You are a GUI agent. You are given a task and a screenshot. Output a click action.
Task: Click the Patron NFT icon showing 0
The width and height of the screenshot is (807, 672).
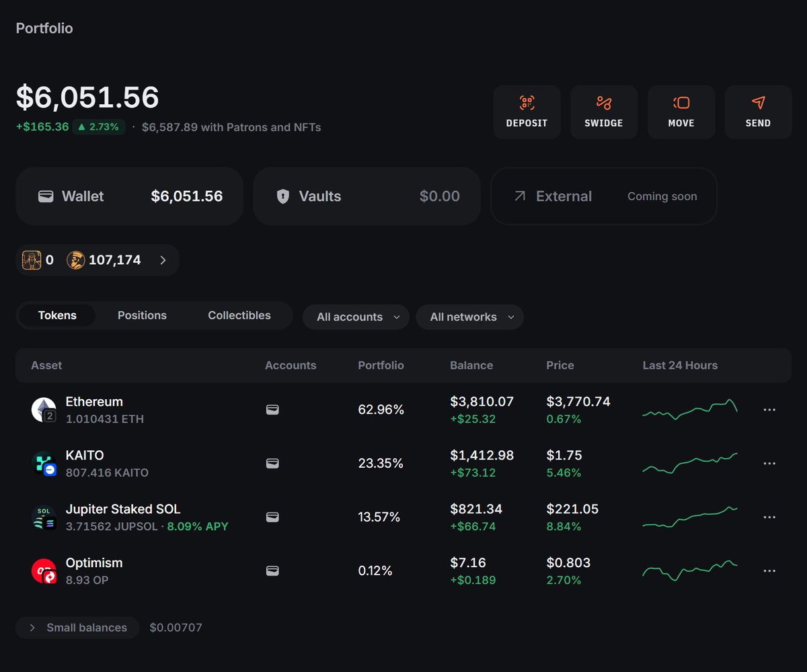click(32, 260)
